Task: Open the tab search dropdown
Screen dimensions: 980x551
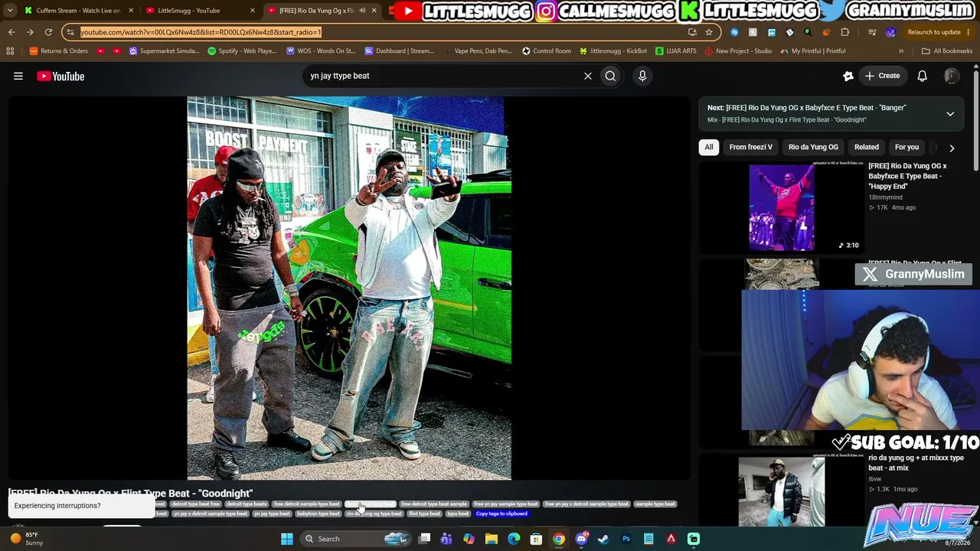Action: [10, 11]
